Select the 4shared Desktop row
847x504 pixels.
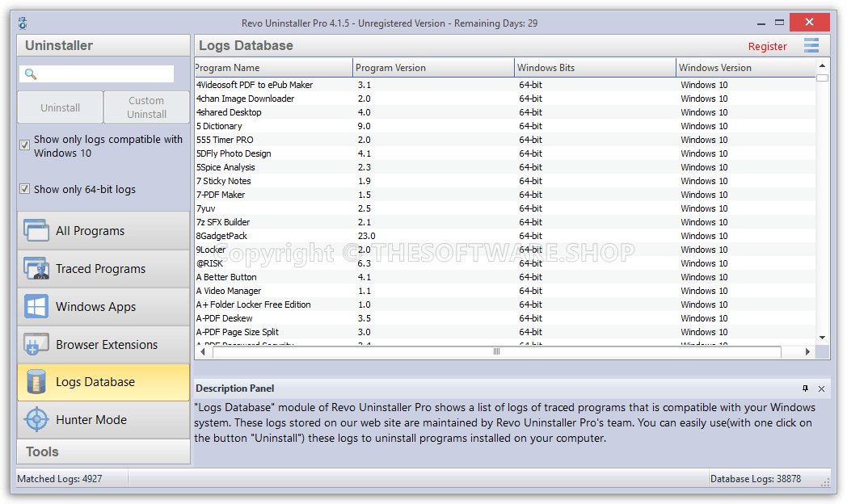(x=505, y=112)
